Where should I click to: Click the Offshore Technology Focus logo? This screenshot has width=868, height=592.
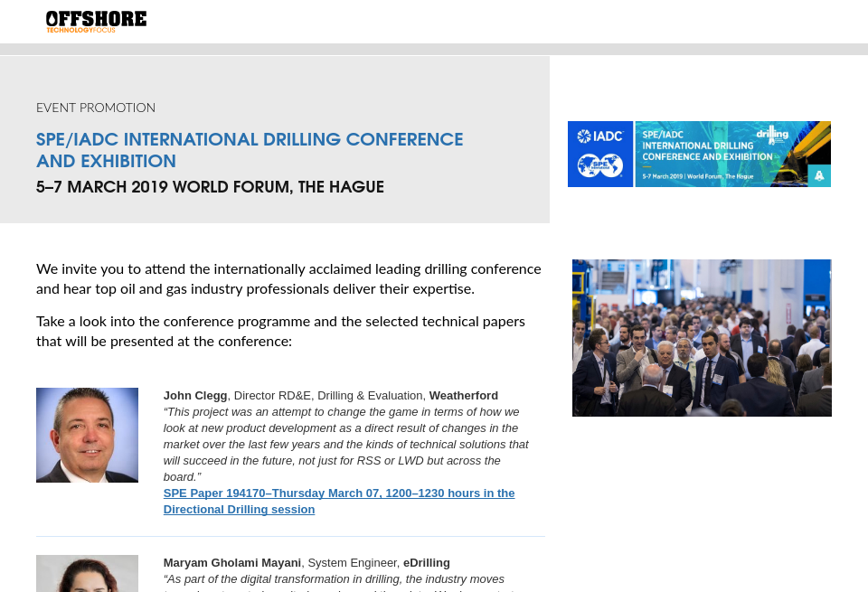click(96, 22)
